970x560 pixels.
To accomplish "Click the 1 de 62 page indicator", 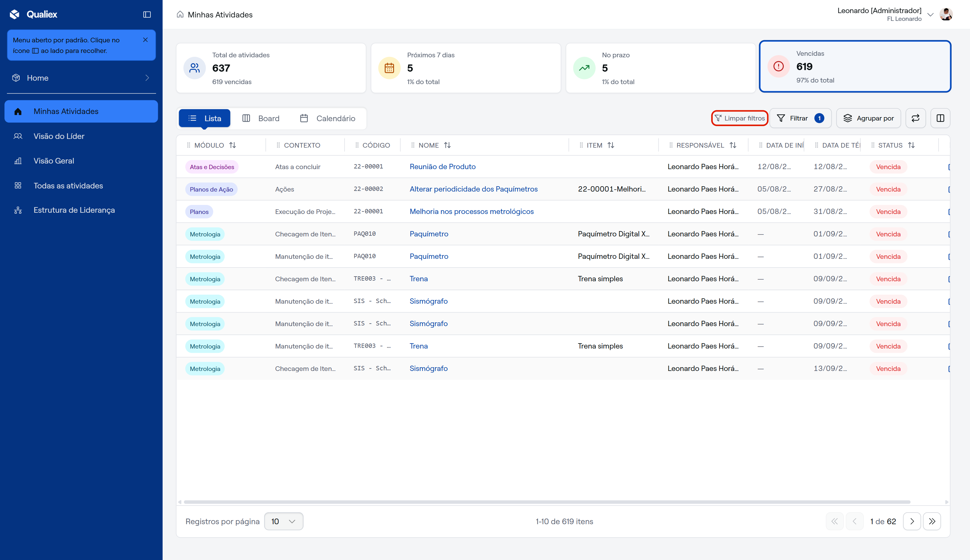I will [883, 521].
